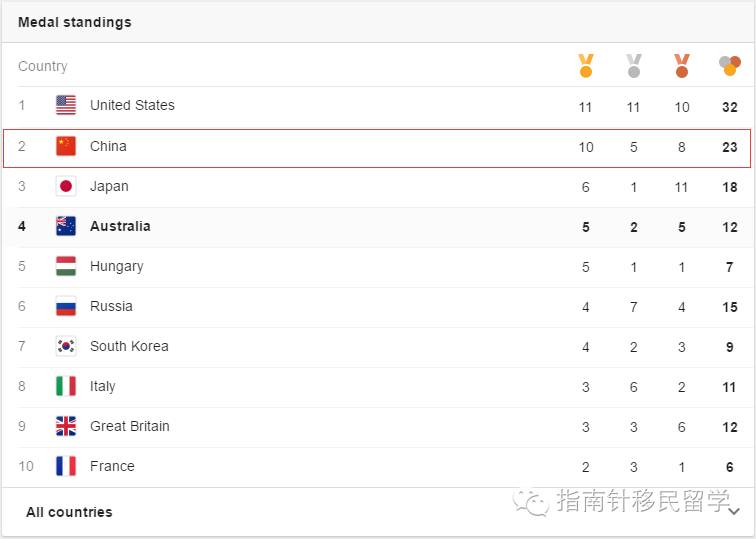The width and height of the screenshot is (756, 539).
Task: Click the China flag icon
Action: [x=66, y=146]
